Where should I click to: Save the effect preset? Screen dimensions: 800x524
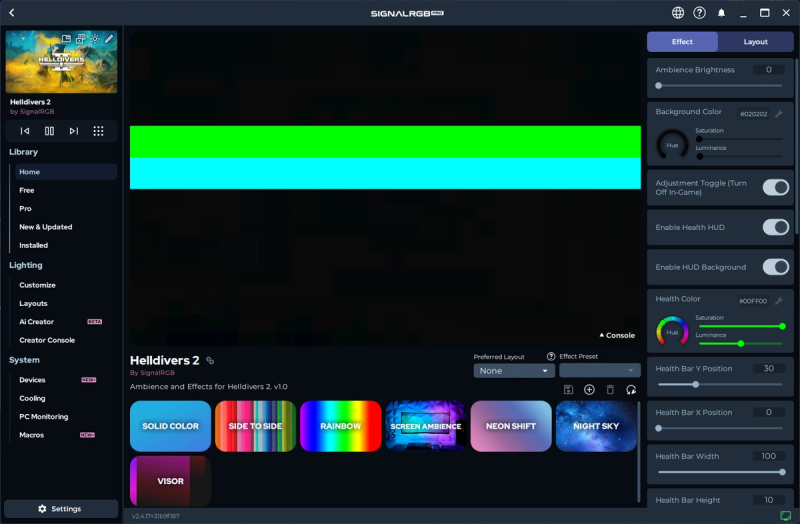(x=568, y=390)
